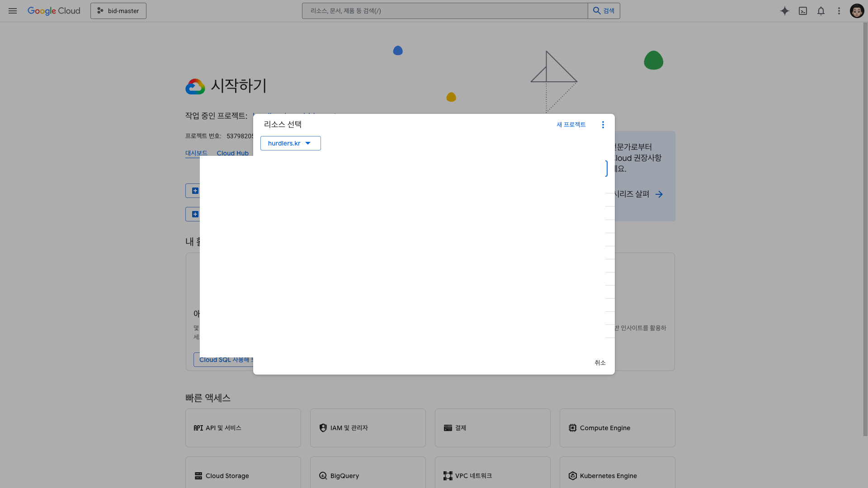This screenshot has width=868, height=488.
Task: Switch to the Cloud Hub tab
Action: click(x=232, y=153)
